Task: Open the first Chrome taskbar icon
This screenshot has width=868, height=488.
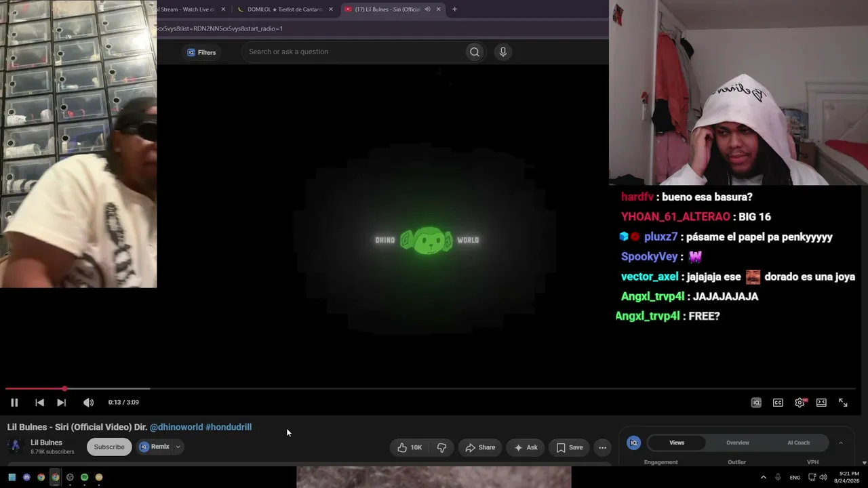Action: 41,477
